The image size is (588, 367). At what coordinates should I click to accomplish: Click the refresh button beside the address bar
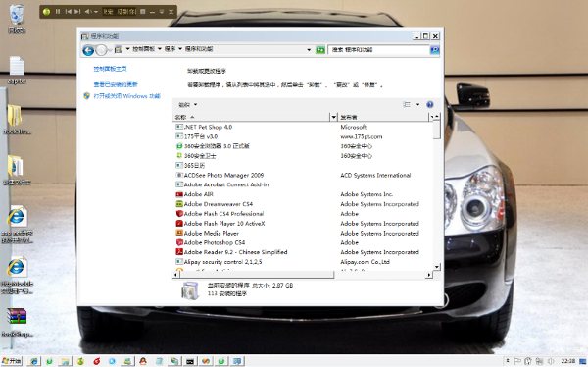[319, 50]
